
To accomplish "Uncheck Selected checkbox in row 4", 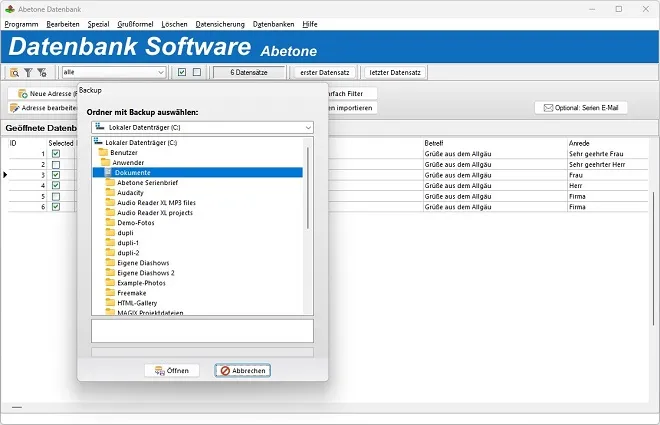I will [x=56, y=185].
